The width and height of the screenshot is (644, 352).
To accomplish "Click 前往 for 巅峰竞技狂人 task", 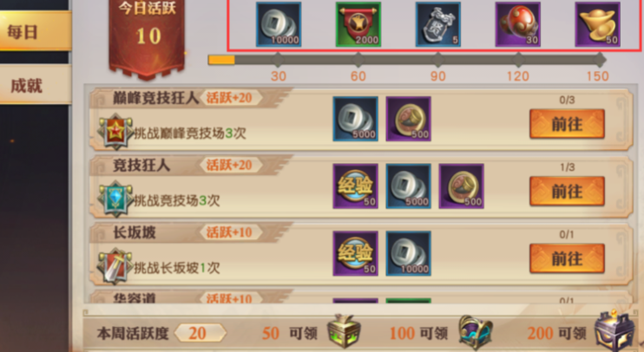I will click(x=567, y=123).
